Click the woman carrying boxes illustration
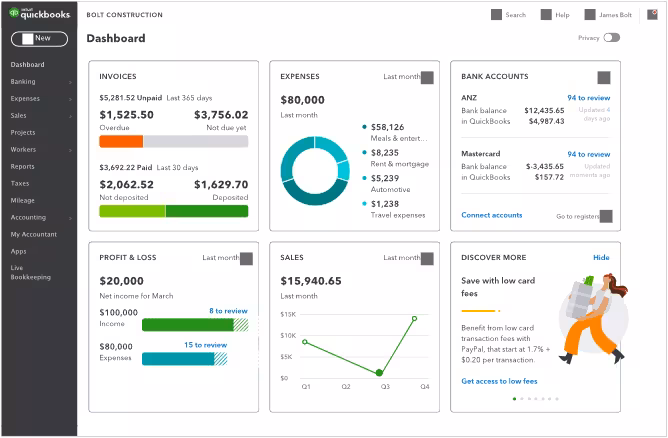 [x=594, y=318]
